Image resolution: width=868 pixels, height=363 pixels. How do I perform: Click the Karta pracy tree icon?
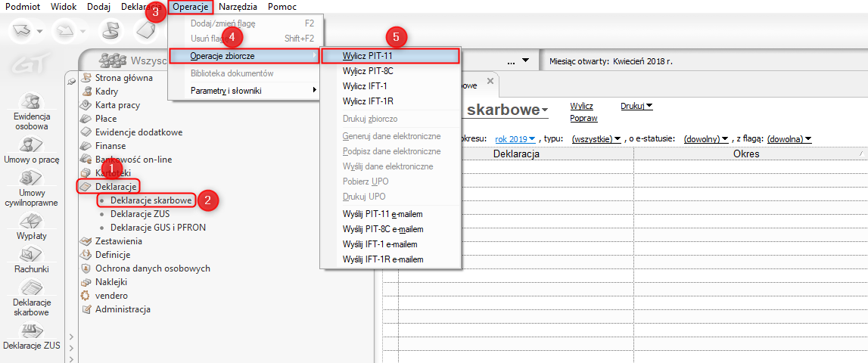click(x=86, y=104)
